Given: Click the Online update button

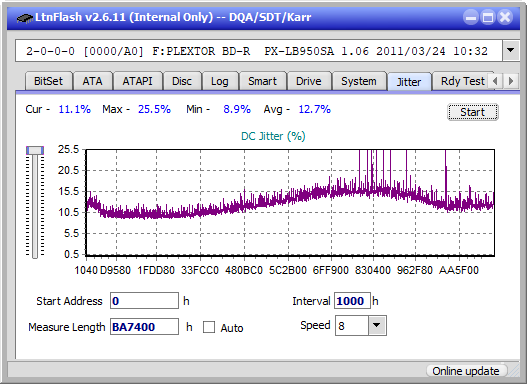Looking at the screenshot, I should click(465, 371).
